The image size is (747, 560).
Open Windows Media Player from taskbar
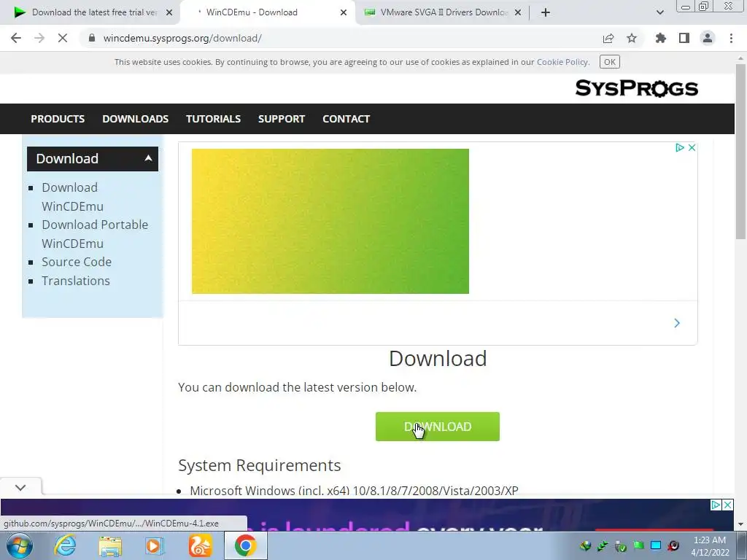point(154,545)
